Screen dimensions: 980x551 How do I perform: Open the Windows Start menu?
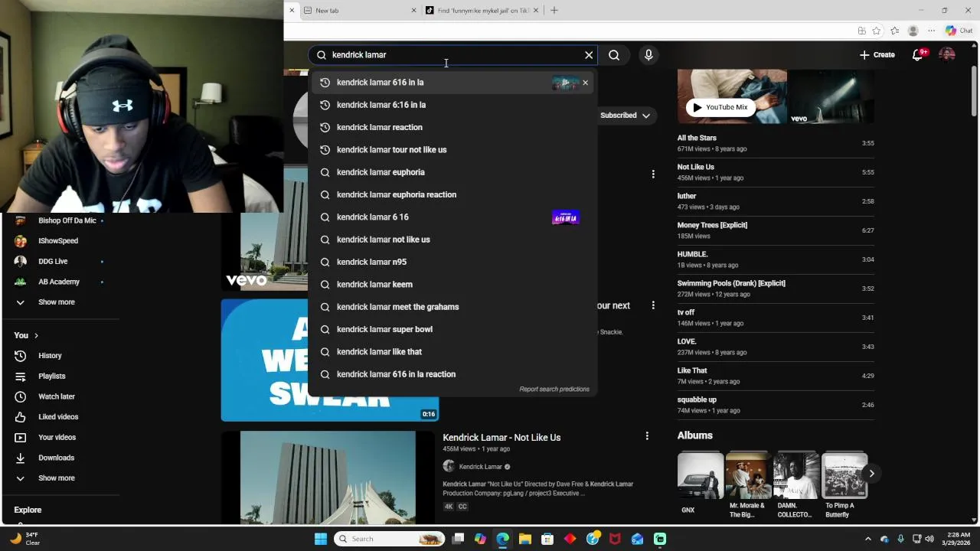(321, 539)
